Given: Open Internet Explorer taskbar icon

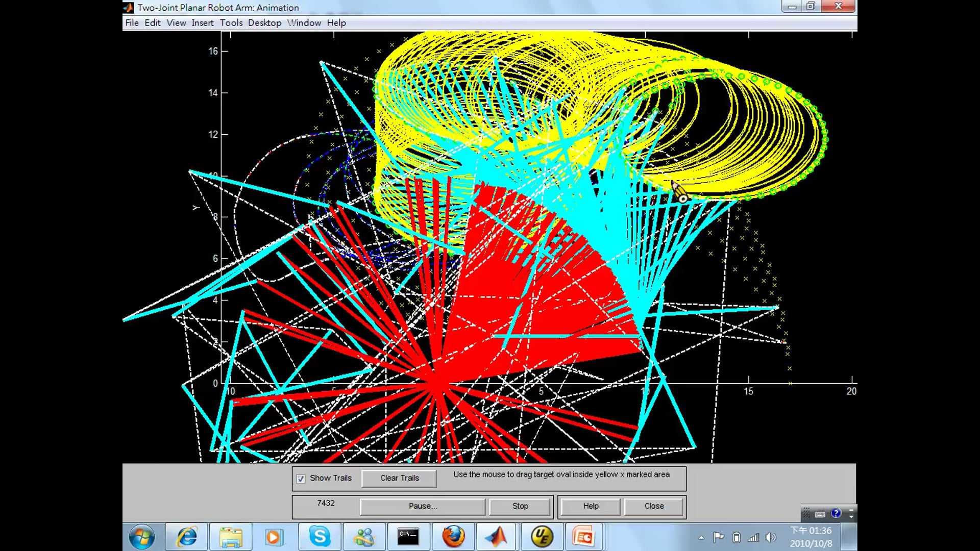Looking at the screenshot, I should pyautogui.click(x=187, y=537).
